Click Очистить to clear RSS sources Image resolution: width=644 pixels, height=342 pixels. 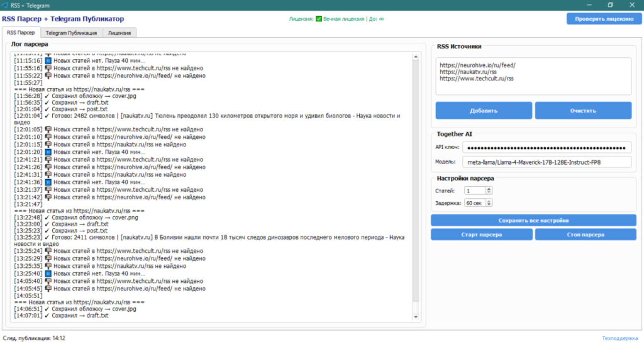tap(583, 111)
